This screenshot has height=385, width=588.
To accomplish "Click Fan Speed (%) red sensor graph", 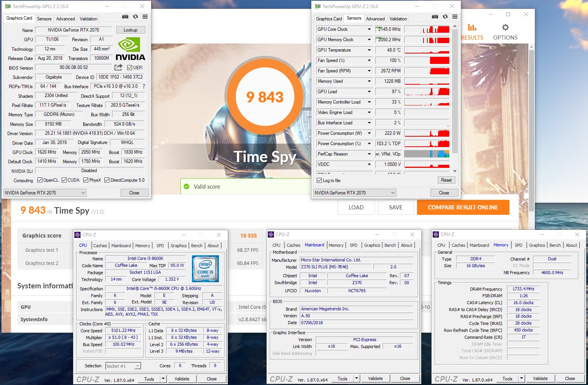I will (x=427, y=60).
